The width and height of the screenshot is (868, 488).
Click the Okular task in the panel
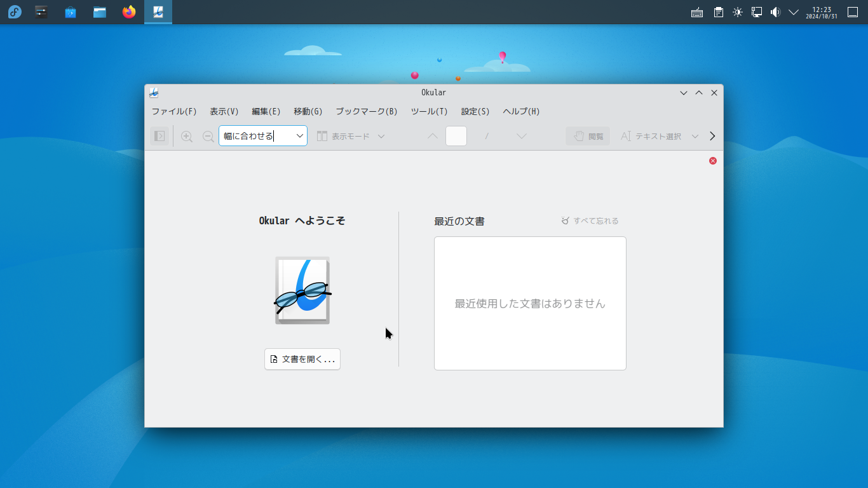tap(158, 12)
